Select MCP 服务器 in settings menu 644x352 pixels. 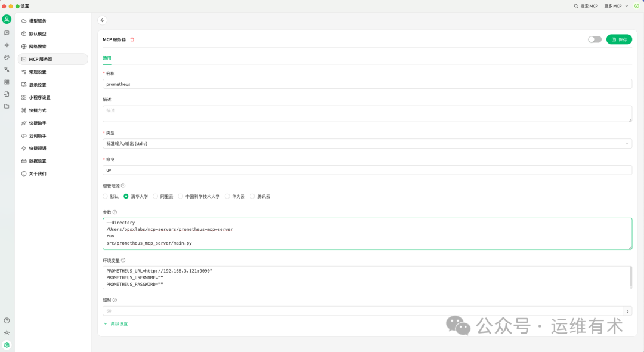[52, 58]
